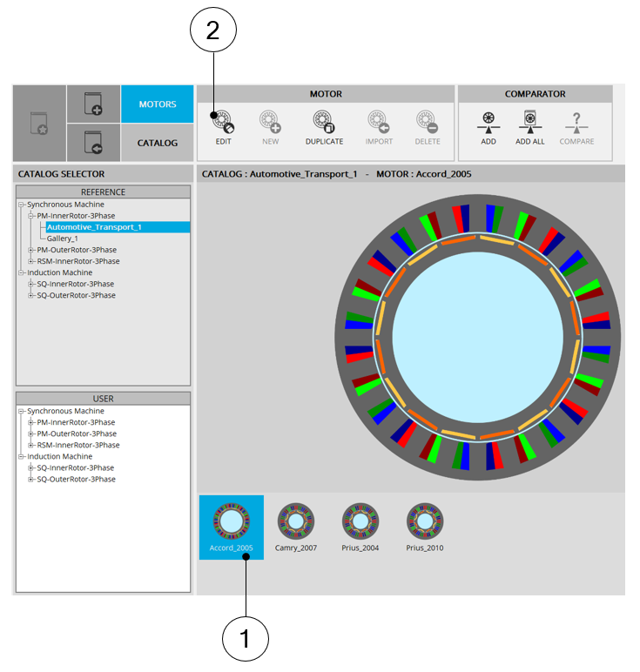The width and height of the screenshot is (640, 672).
Task: Select Gallery_1 catalog in Reference tree
Action: pos(62,239)
